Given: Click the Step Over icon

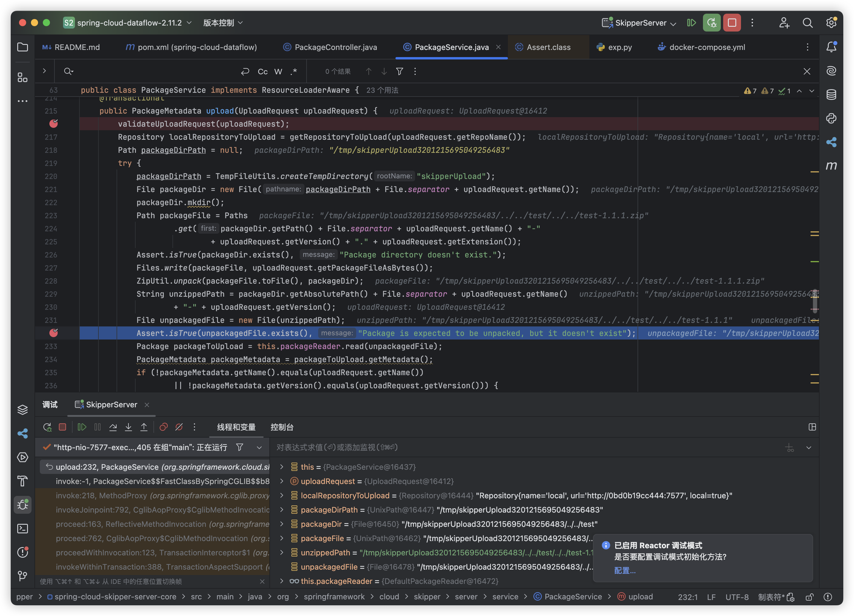Looking at the screenshot, I should [113, 427].
